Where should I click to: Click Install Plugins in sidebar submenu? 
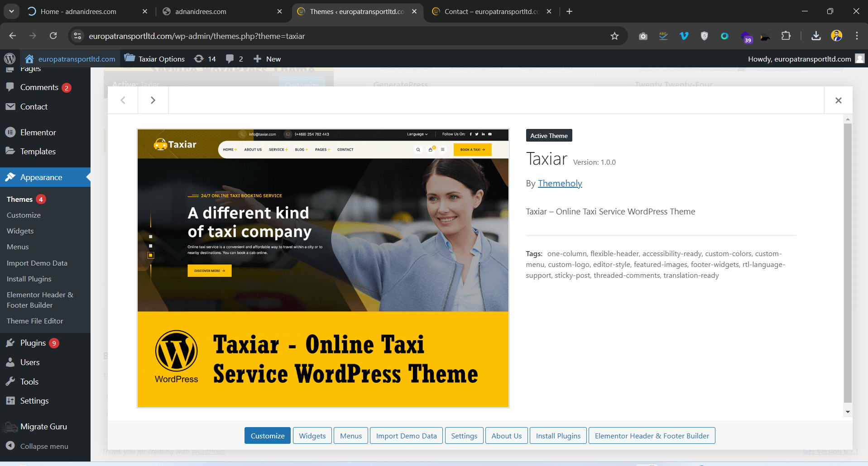(x=29, y=279)
